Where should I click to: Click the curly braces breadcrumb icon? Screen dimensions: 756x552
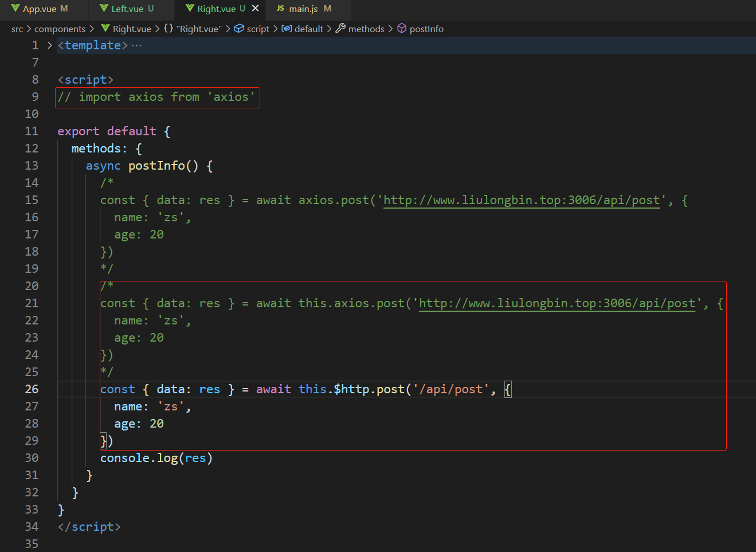(x=169, y=29)
